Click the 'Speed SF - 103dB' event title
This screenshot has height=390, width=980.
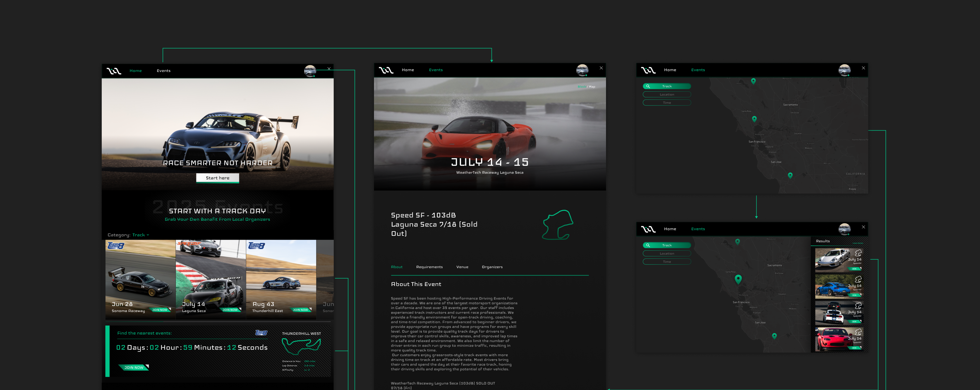point(424,215)
